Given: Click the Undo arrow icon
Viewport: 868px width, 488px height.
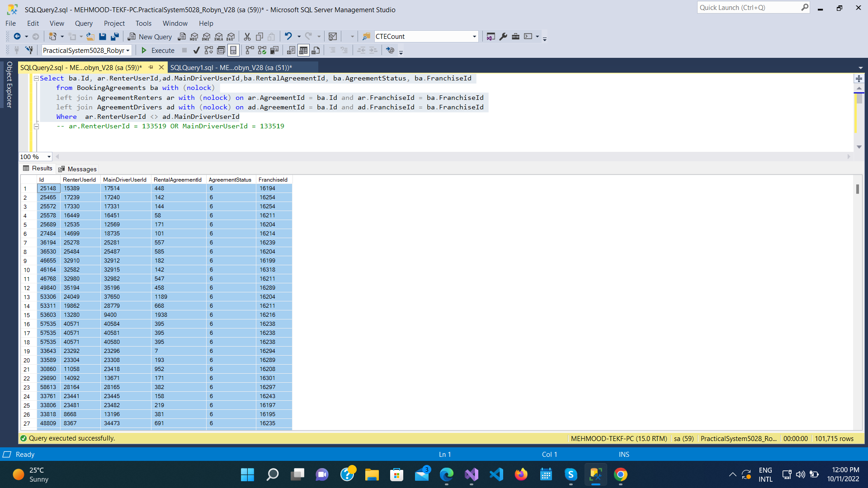Looking at the screenshot, I should pyautogui.click(x=288, y=37).
